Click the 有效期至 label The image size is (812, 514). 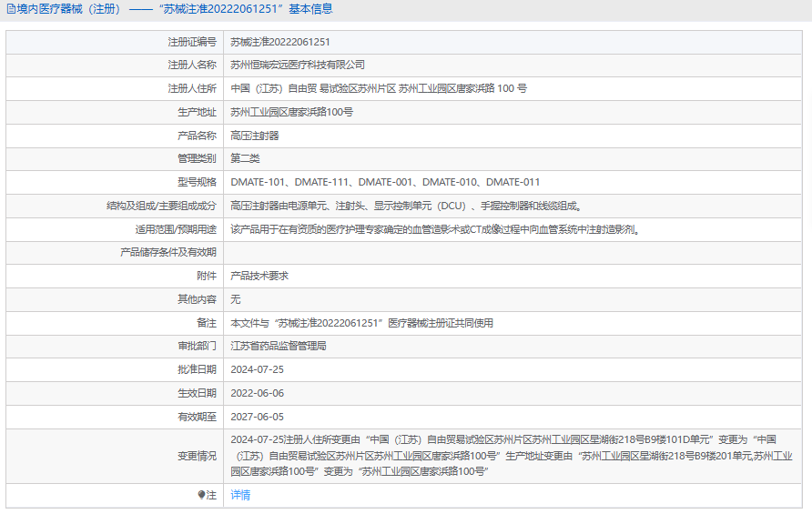[x=197, y=417]
